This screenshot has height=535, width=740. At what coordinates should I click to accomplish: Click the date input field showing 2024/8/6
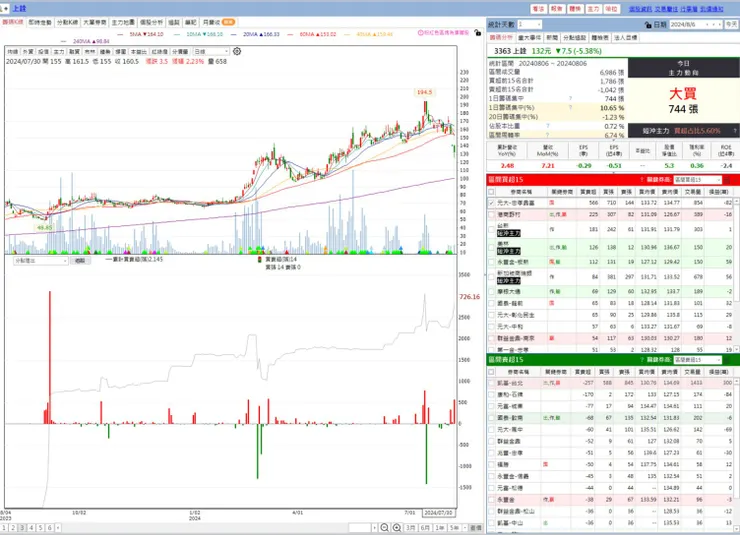(x=696, y=25)
